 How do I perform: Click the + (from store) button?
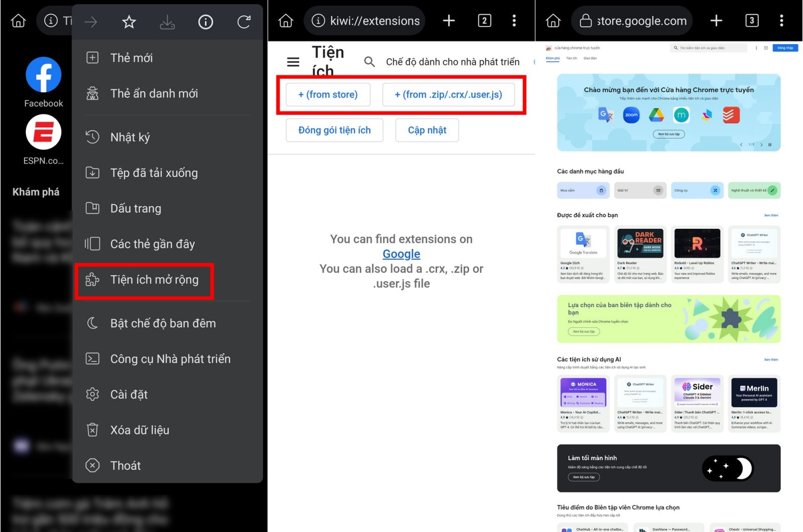[x=328, y=94]
